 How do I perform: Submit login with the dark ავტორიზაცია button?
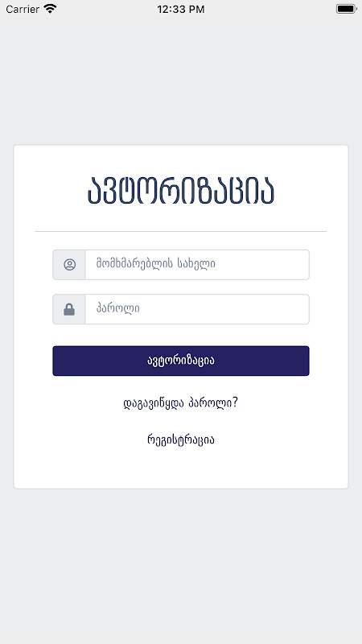coord(180,361)
